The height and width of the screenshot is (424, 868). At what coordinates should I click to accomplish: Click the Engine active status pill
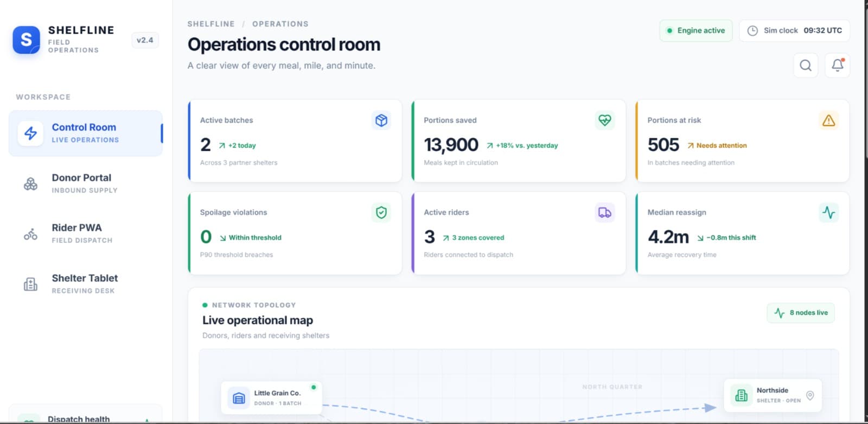pos(696,31)
